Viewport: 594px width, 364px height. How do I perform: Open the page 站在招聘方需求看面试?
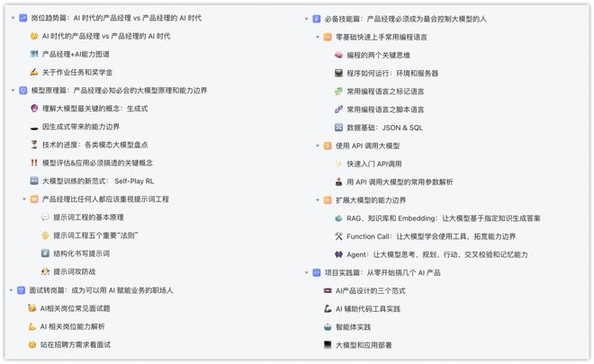click(x=76, y=345)
